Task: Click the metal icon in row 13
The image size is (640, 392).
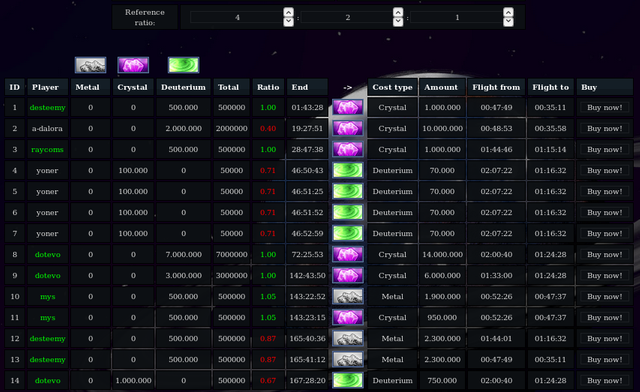Action: point(347,360)
